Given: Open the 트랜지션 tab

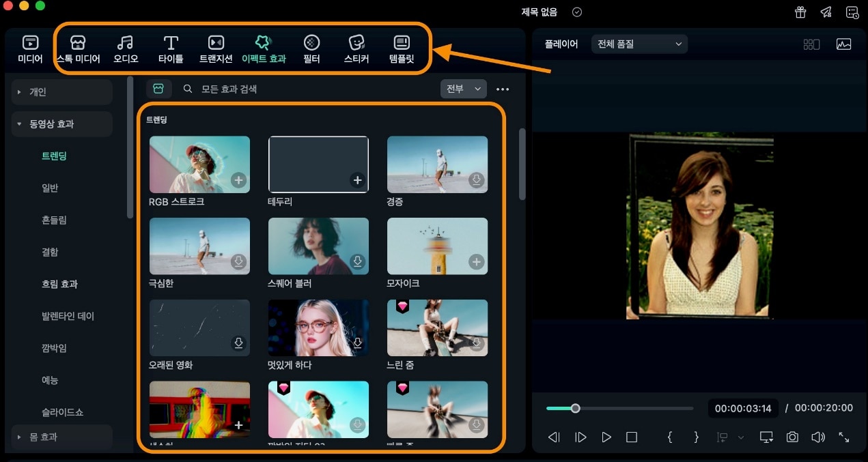Looking at the screenshot, I should (216, 50).
